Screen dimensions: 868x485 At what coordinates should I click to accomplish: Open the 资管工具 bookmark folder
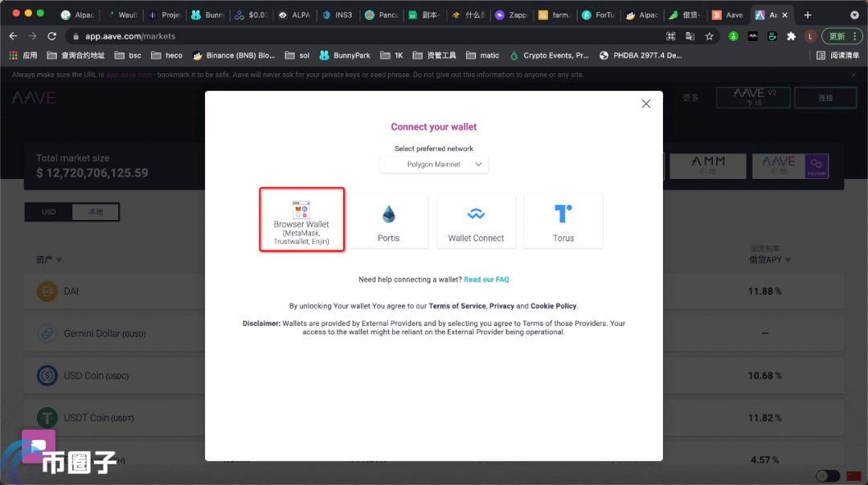point(435,55)
